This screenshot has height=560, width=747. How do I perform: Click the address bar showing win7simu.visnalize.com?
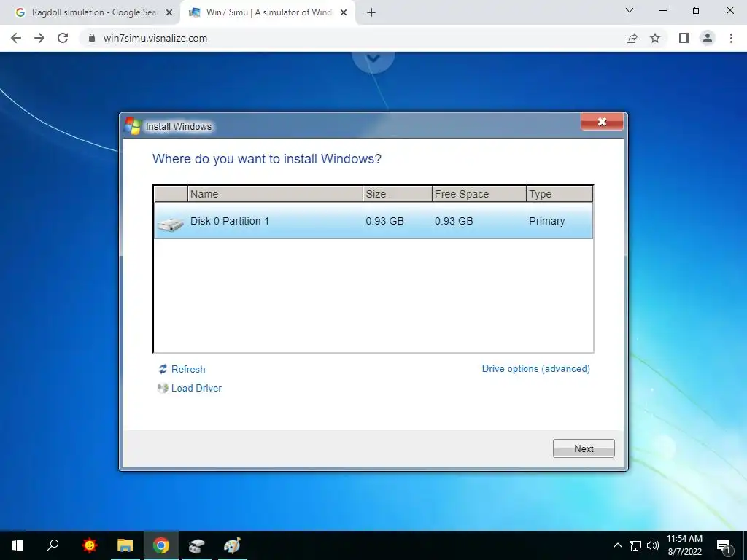(x=352, y=38)
